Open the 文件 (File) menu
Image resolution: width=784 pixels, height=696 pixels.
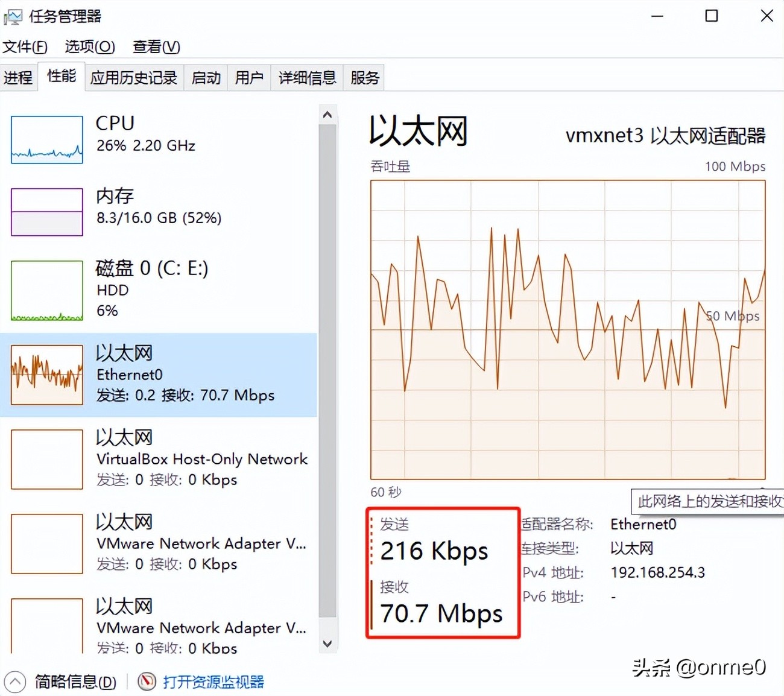pos(25,46)
